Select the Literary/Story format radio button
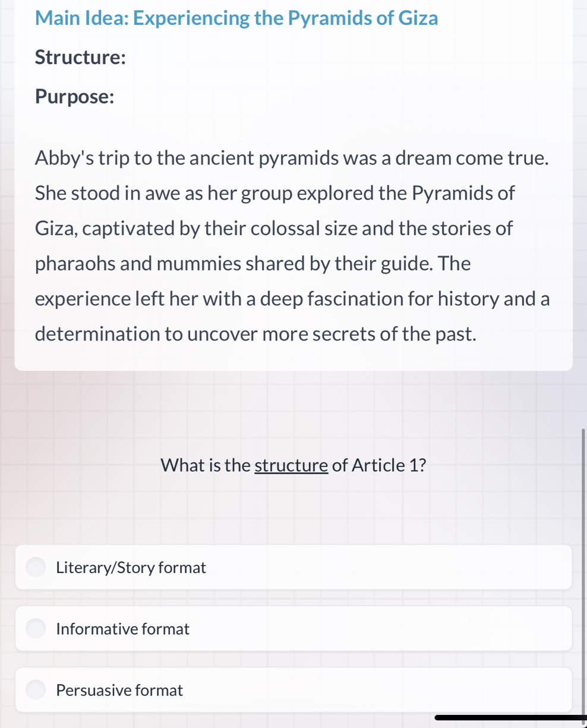 click(x=36, y=567)
